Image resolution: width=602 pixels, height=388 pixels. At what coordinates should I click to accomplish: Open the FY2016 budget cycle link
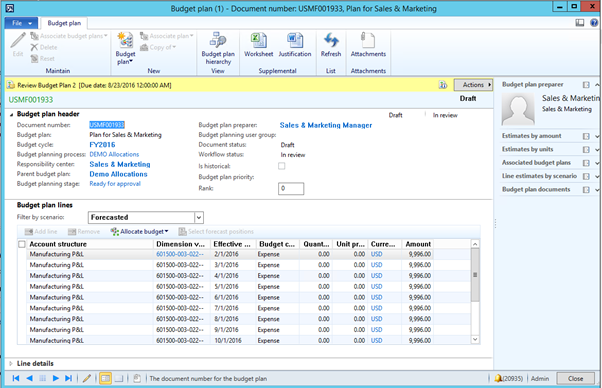102,145
